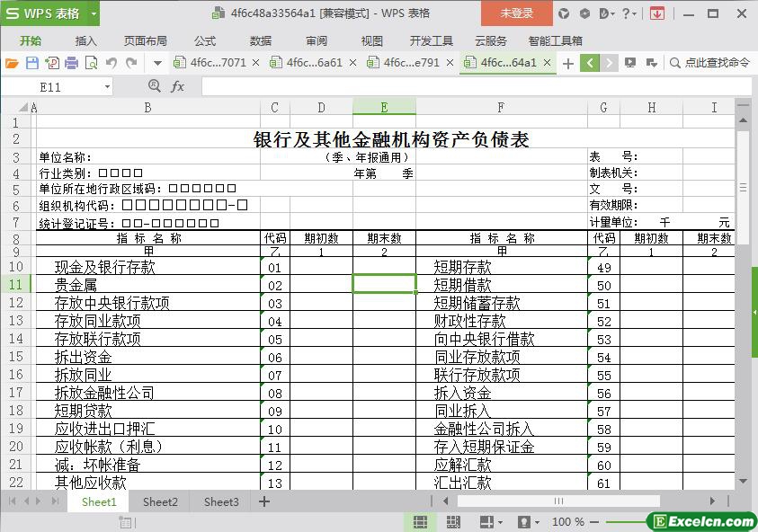Viewport: 758px width, 532px height.
Task: Undo the last action
Action: pyautogui.click(x=111, y=63)
